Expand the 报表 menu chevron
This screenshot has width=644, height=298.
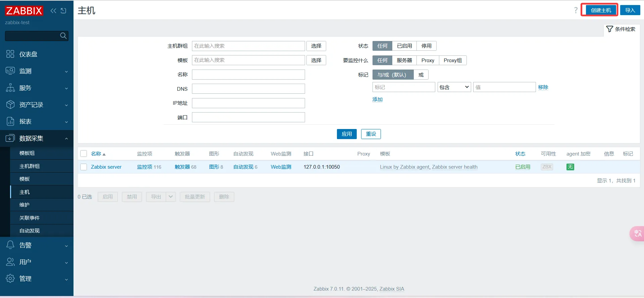66,122
